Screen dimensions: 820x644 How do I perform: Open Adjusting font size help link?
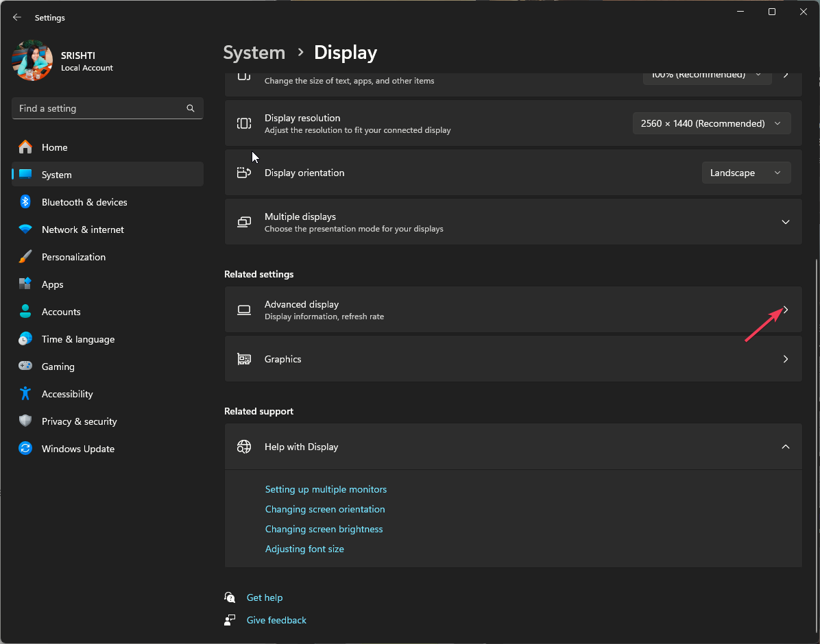point(304,549)
